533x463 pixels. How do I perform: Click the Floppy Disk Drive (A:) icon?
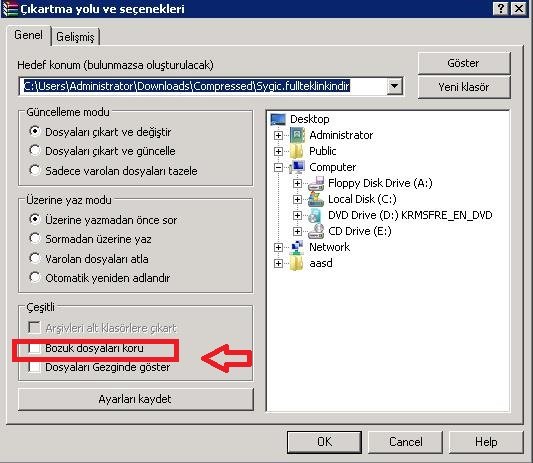click(316, 183)
